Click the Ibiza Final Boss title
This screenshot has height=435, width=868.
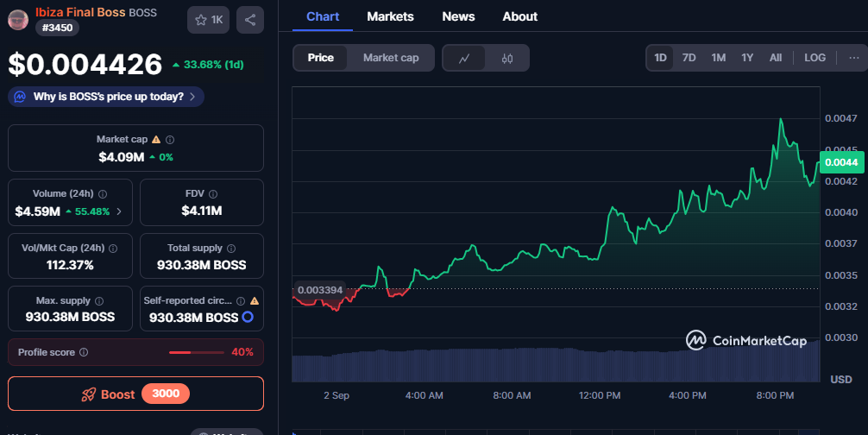[80, 12]
